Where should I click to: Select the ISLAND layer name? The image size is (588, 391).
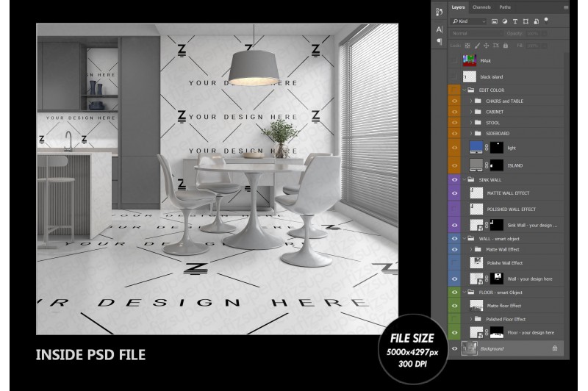tap(515, 165)
